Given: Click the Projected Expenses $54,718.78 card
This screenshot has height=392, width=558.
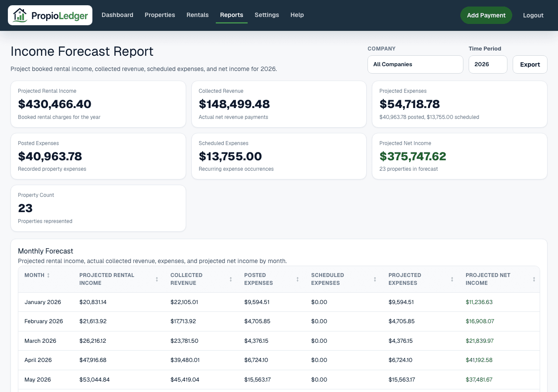Looking at the screenshot, I should 459,104.
